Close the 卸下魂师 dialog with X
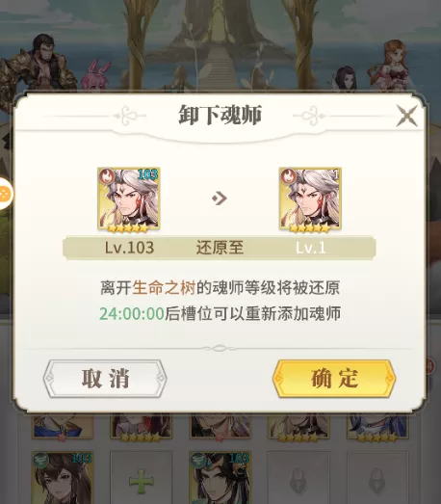 coord(407,116)
